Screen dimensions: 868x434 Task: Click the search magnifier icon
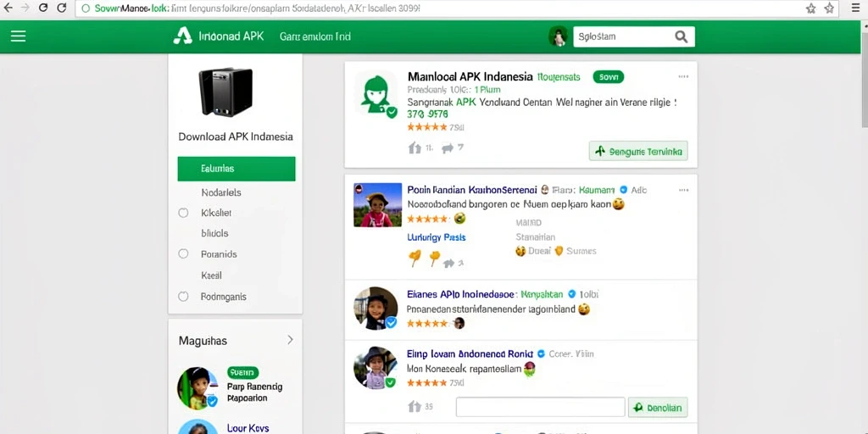681,37
